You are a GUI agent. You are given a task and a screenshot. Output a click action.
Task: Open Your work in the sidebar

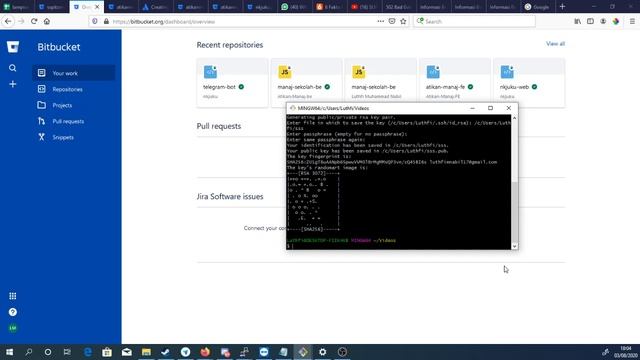[x=74, y=73]
